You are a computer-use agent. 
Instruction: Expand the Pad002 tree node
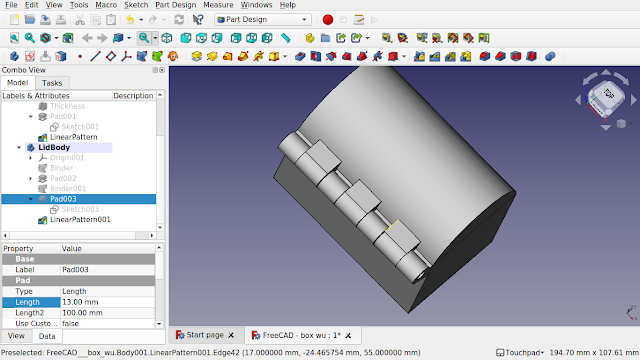coord(31,178)
